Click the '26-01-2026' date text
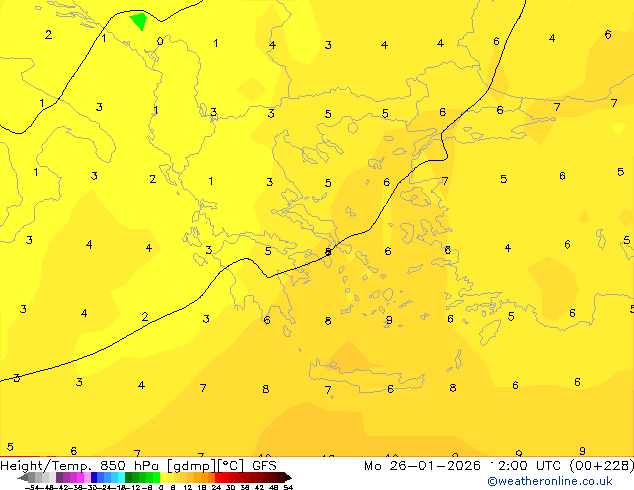634x490 pixels. click(435, 466)
